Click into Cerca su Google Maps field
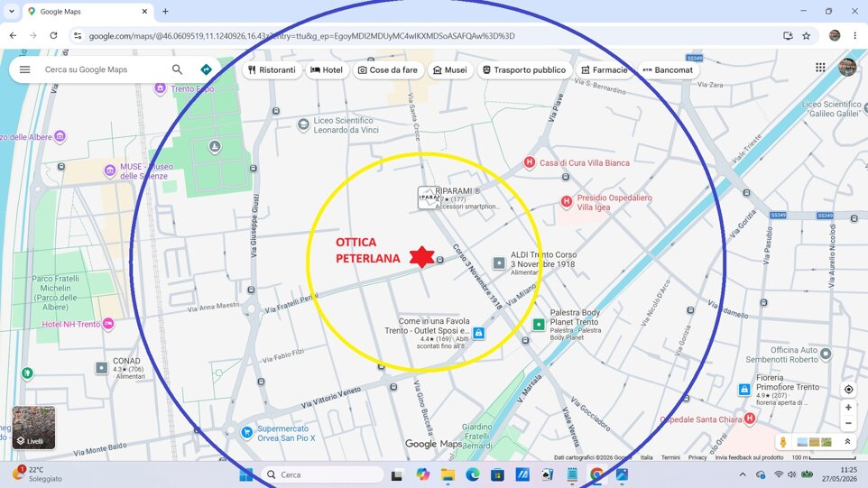 [106, 69]
